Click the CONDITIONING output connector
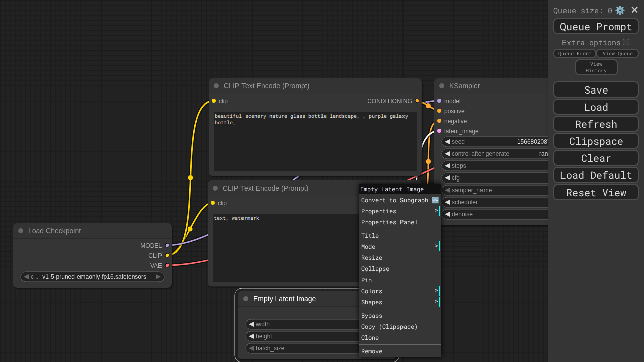This screenshot has height=362, width=644. [417, 101]
